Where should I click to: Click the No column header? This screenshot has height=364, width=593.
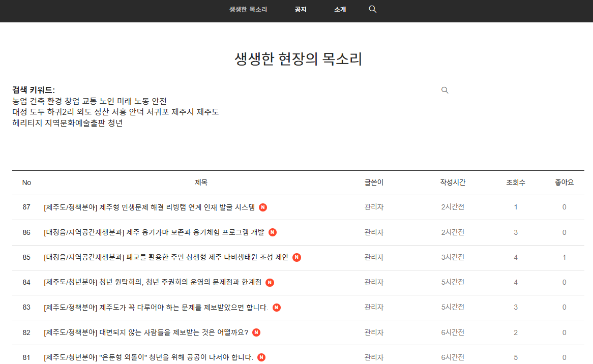26,183
